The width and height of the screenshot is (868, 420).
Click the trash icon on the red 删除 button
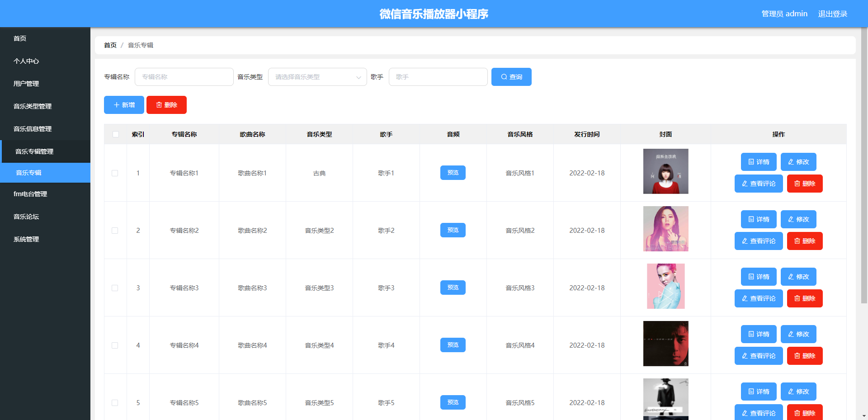point(160,104)
